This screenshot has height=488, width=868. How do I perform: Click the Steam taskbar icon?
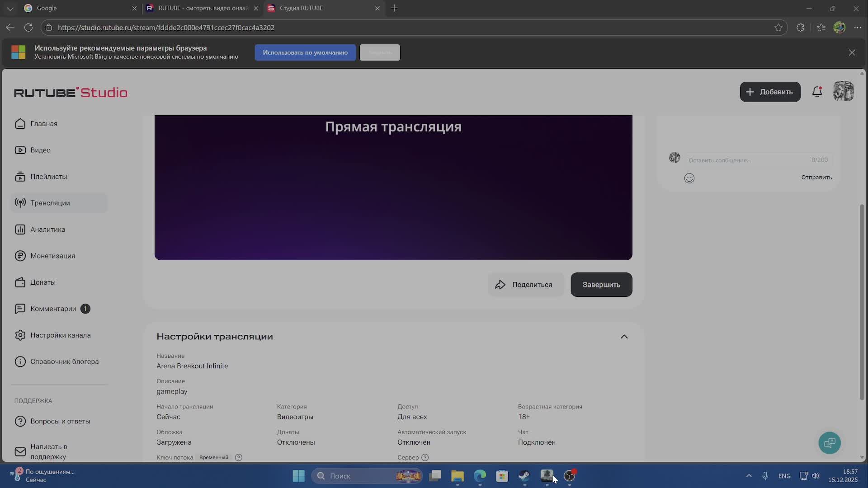click(x=524, y=476)
